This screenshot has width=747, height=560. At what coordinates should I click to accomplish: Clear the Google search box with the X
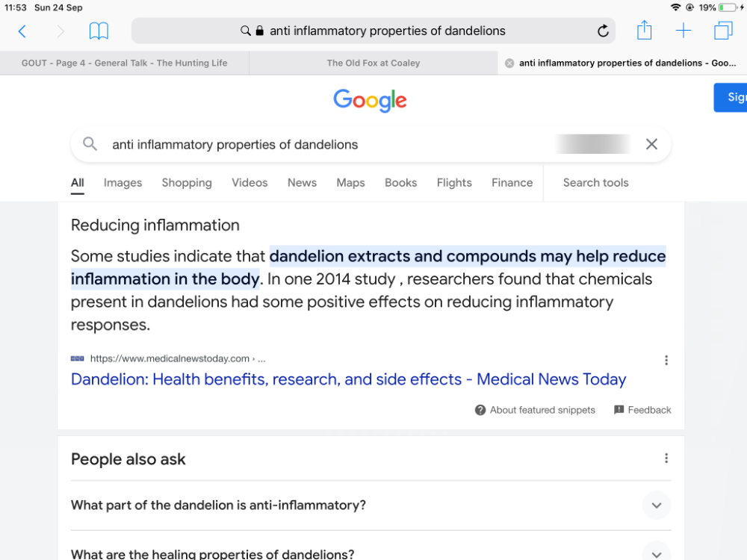pos(651,144)
